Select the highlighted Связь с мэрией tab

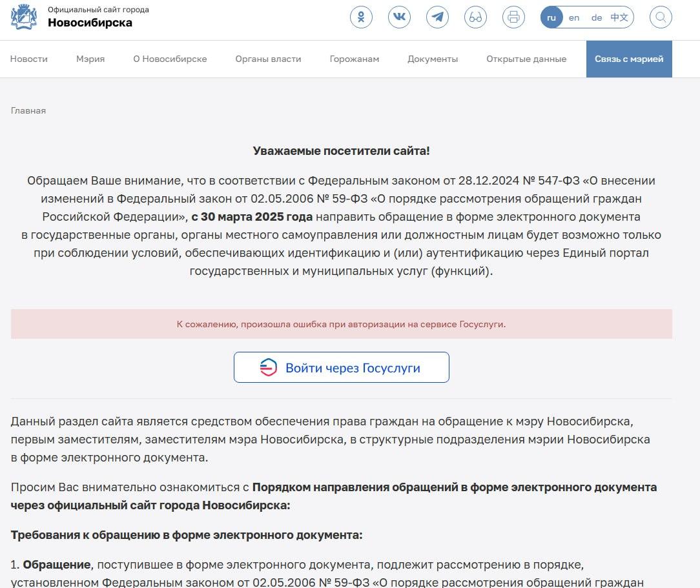(x=629, y=59)
